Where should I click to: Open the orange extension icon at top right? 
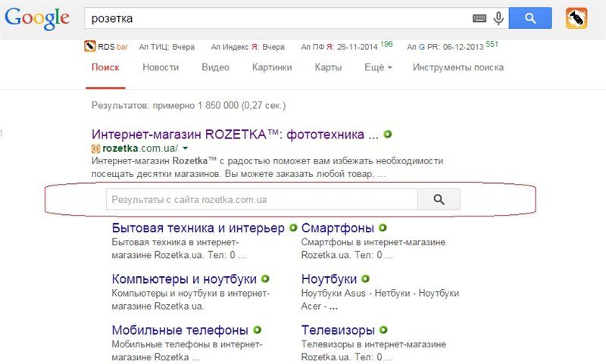(x=576, y=17)
